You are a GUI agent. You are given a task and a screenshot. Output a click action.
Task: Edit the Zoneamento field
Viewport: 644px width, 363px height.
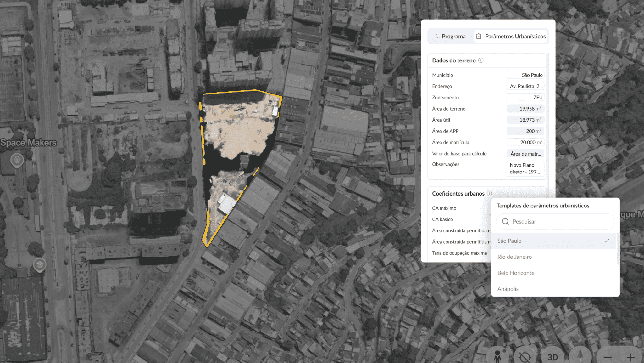coord(525,98)
